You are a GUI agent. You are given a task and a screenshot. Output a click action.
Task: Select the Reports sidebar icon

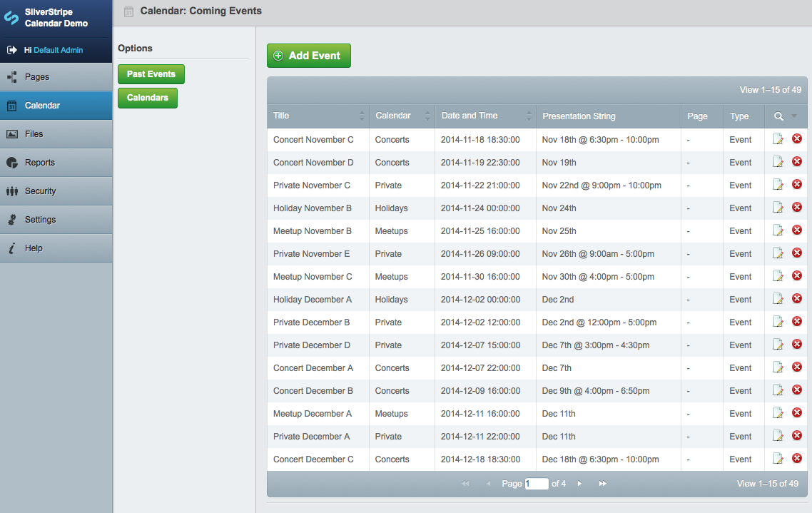pyautogui.click(x=11, y=162)
